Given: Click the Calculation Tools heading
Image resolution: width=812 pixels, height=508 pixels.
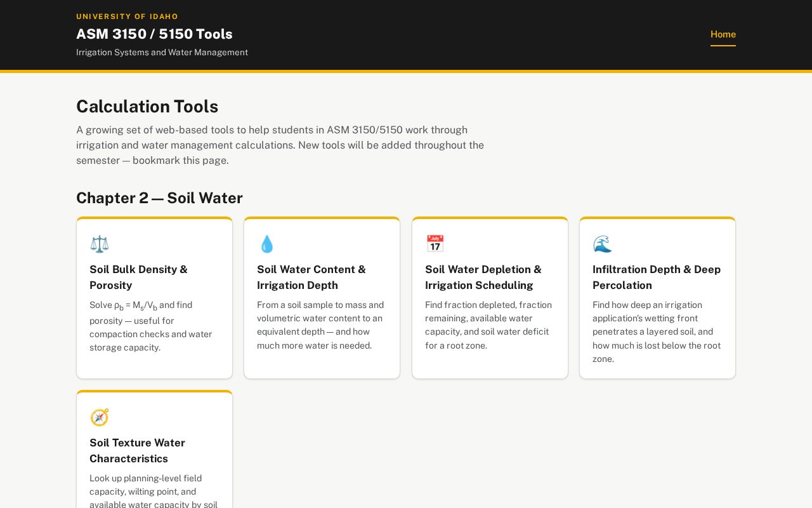Looking at the screenshot, I should tap(147, 106).
